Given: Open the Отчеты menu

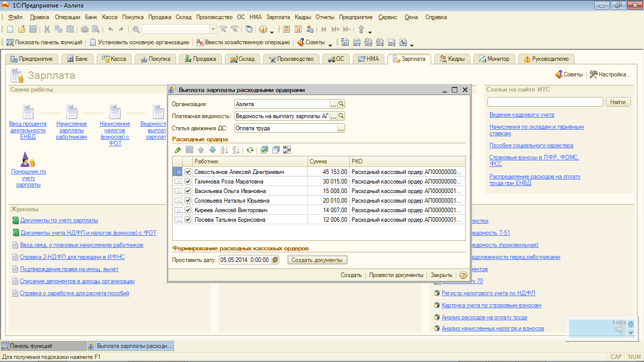Looking at the screenshot, I should point(325,17).
